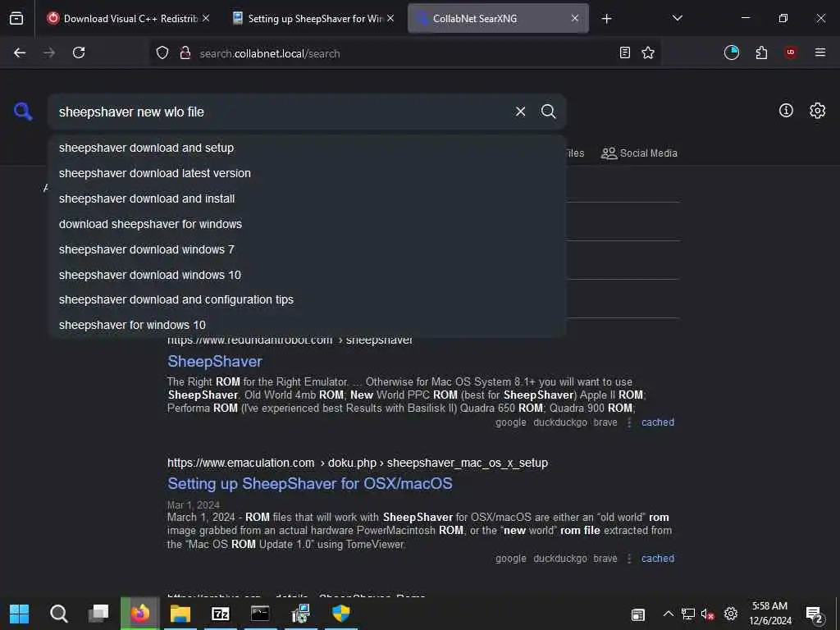Open 'Setting up SheepShaver for OSX/macOS' result
This screenshot has width=840, height=630.
point(309,484)
